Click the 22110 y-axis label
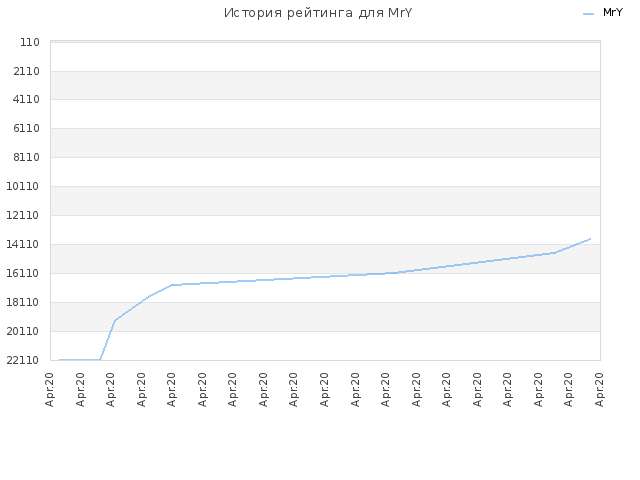 coord(23,360)
